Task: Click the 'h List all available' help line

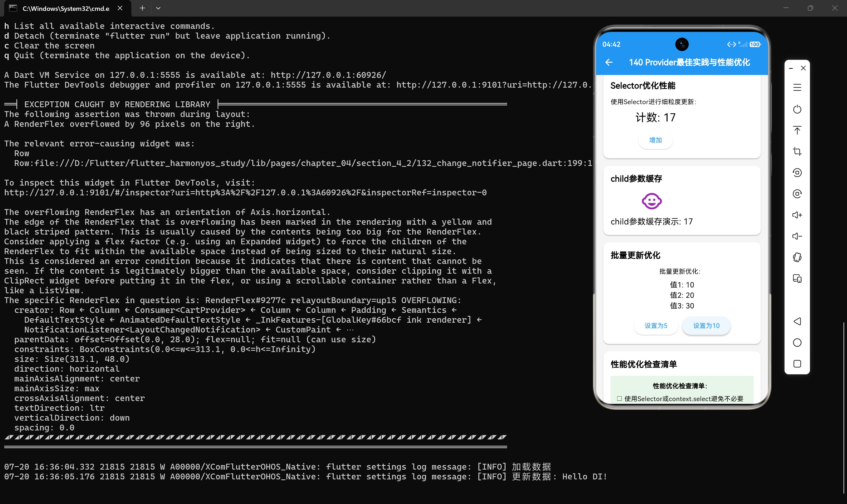Action: coord(109,26)
